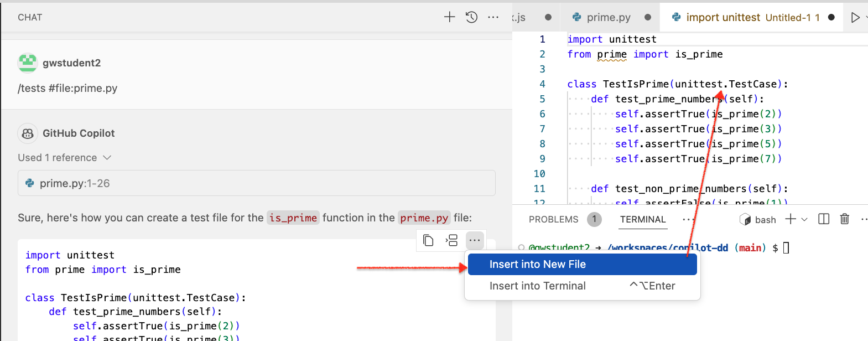Viewport: 868px width, 341px height.
Task: Copy code block with copy icon
Action: click(428, 240)
